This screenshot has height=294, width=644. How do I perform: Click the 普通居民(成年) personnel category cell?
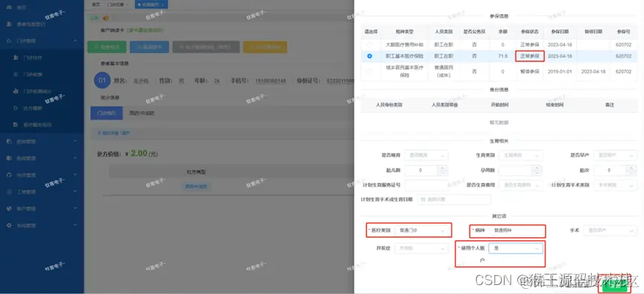coord(443,71)
